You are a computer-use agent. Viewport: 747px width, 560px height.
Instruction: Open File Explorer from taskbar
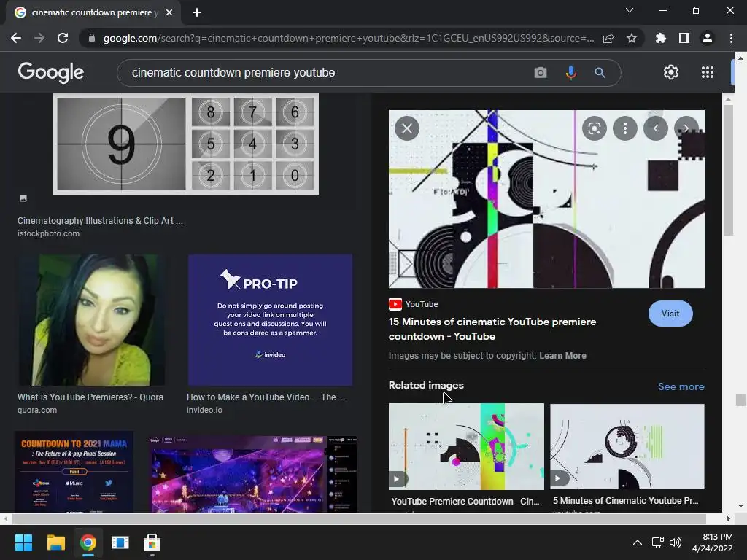pos(55,542)
